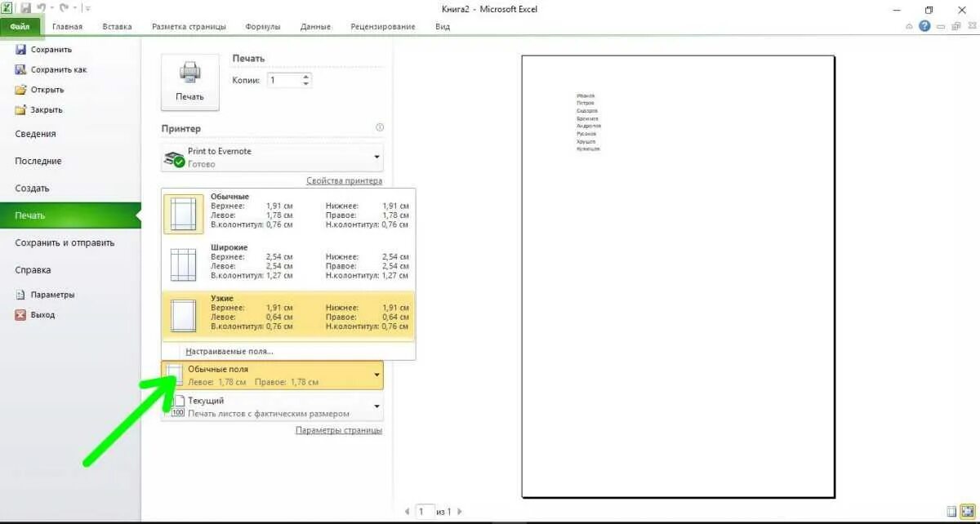Viewport: 980px width, 524px height.
Task: Click the Redo arrow in Quick Access Toolbar
Action: [x=63, y=7]
